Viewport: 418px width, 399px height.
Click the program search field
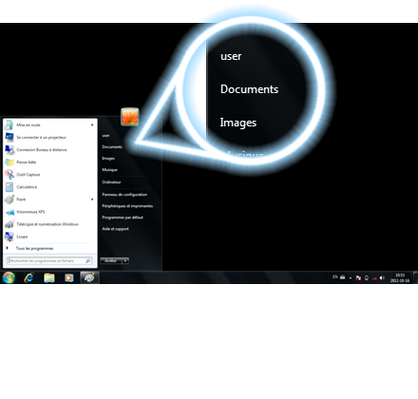pyautogui.click(x=49, y=261)
